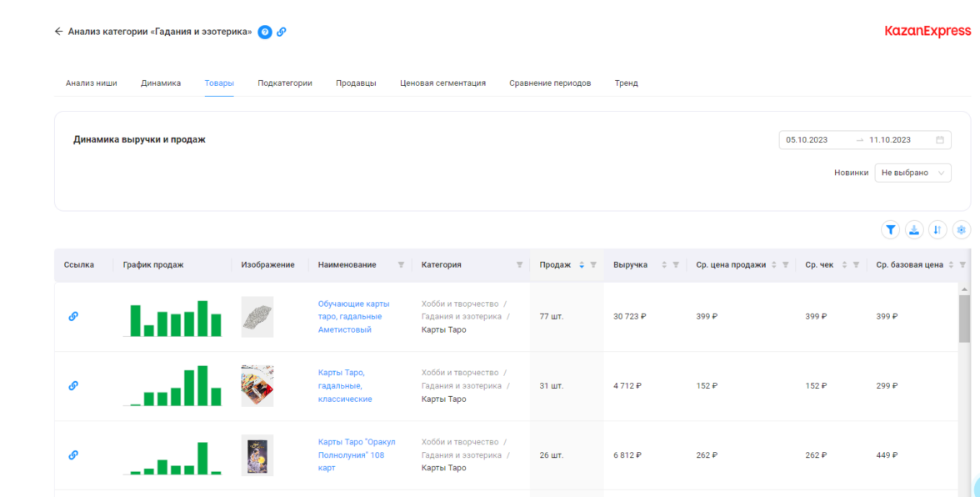Click the table's vertical scrollbar thumb

point(964,319)
